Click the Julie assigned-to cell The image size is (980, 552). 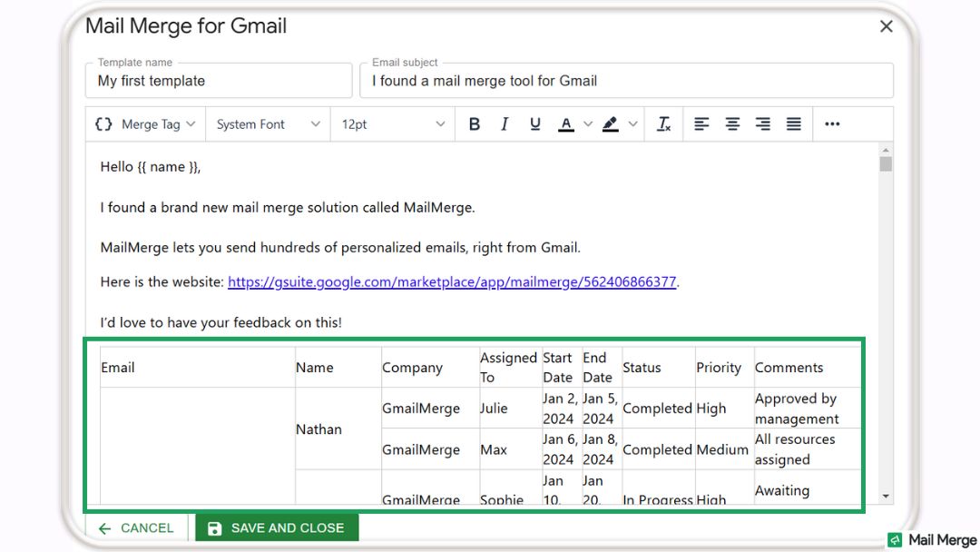point(510,409)
